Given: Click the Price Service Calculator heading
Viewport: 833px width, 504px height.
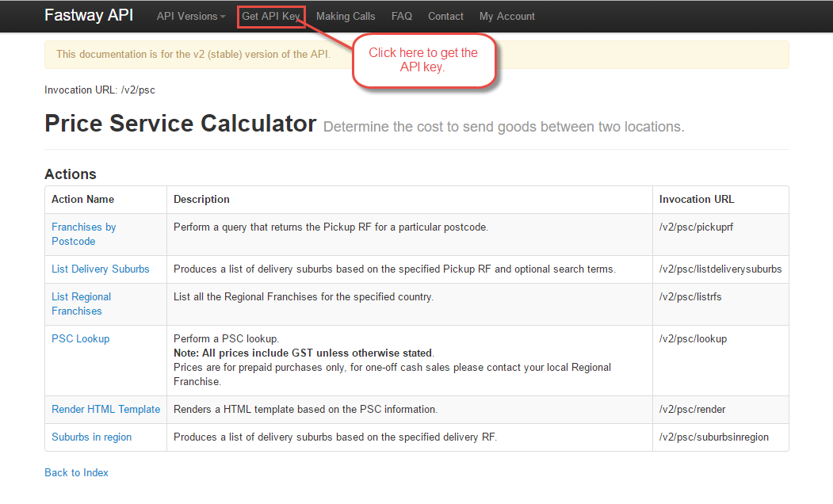Looking at the screenshot, I should (x=181, y=123).
